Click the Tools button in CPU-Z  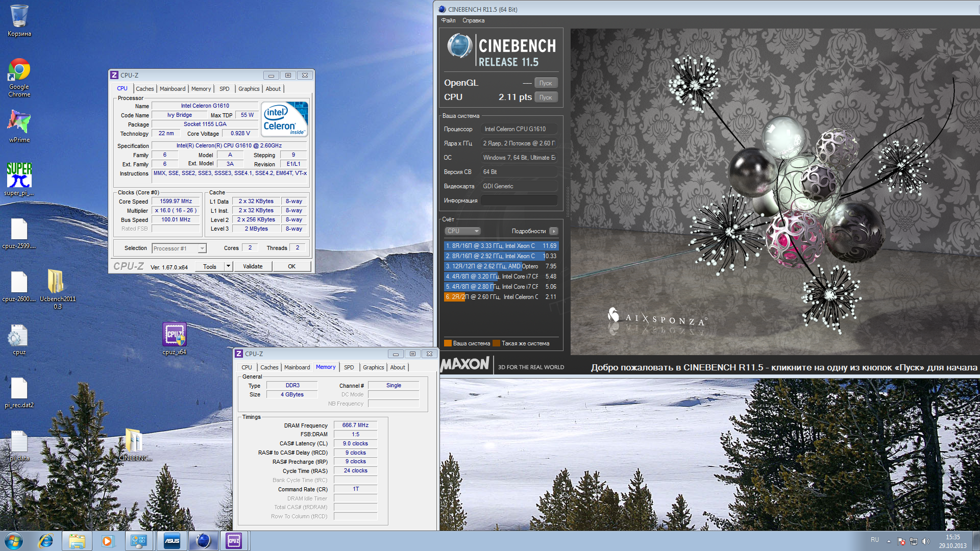coord(210,266)
